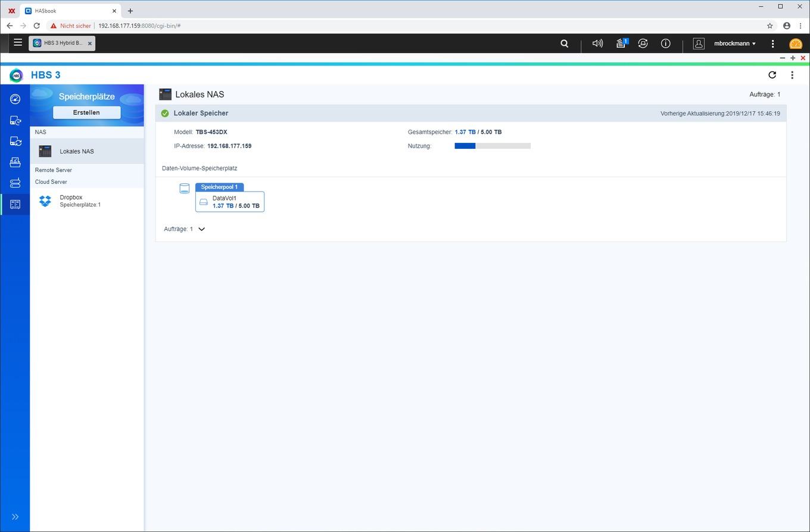Bookmark this page with star icon
This screenshot has height=532, width=810.
pos(769,26)
